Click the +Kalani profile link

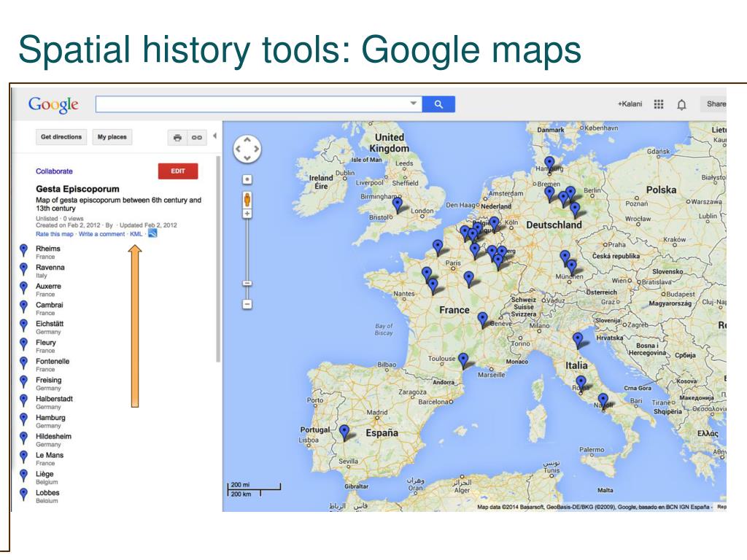(x=630, y=104)
